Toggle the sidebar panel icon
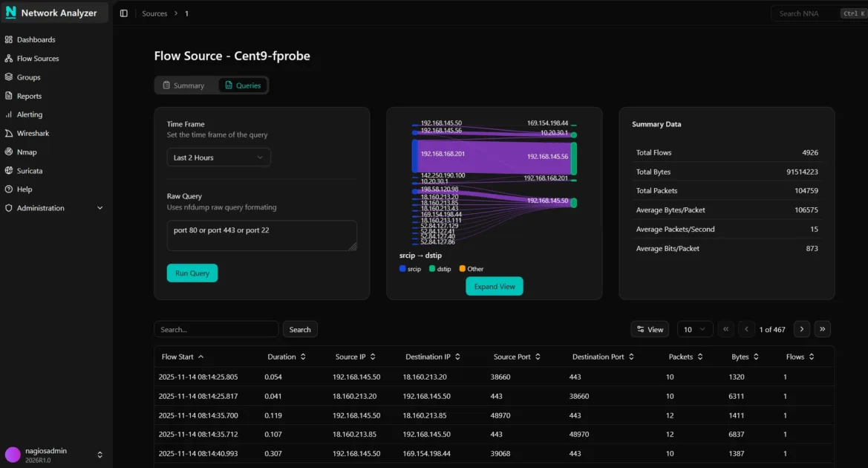 (124, 13)
